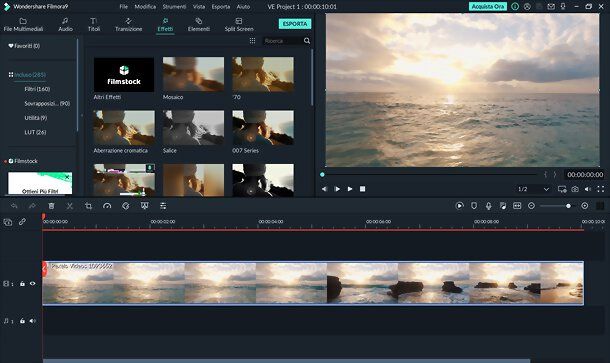Open the Modifica menu
Viewport: 610px width, 363px height.
coord(145,7)
